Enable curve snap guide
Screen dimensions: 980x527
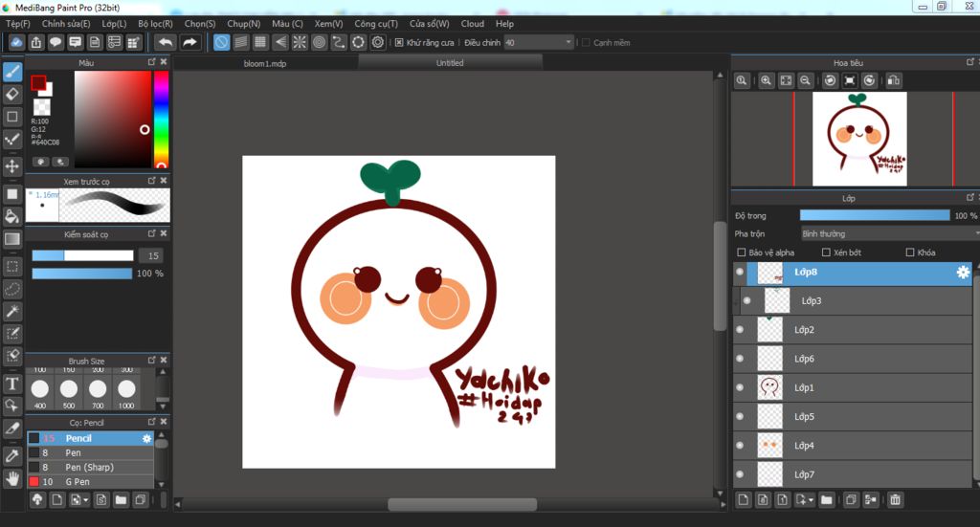click(338, 42)
